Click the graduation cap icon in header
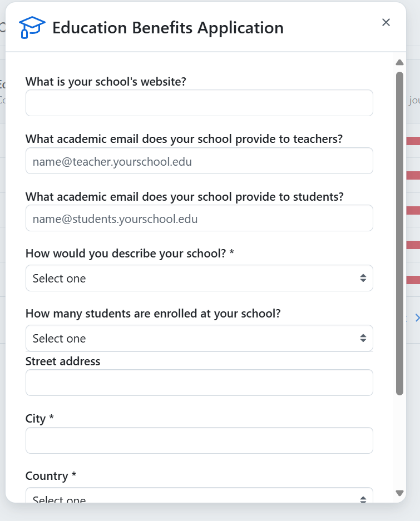This screenshot has width=420, height=521. tap(32, 27)
